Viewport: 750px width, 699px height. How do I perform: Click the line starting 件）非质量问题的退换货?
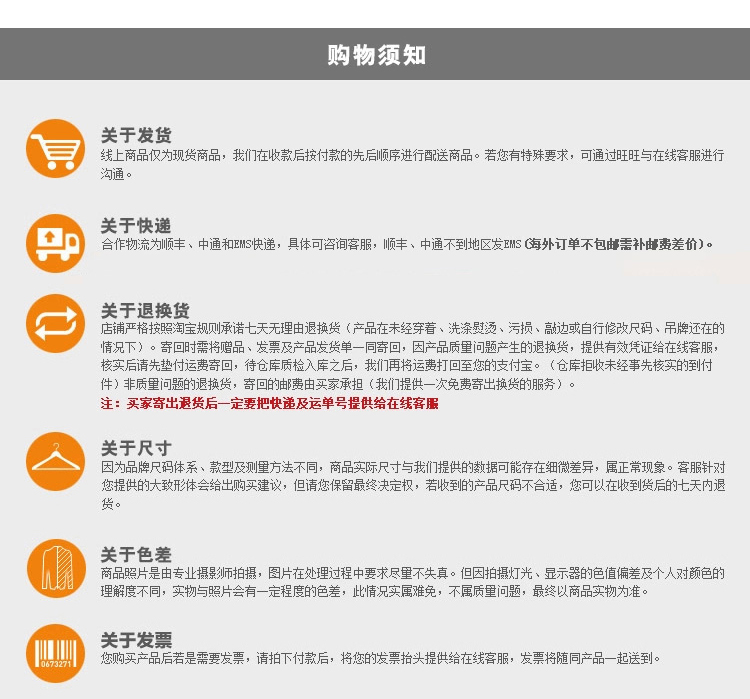coord(338,384)
